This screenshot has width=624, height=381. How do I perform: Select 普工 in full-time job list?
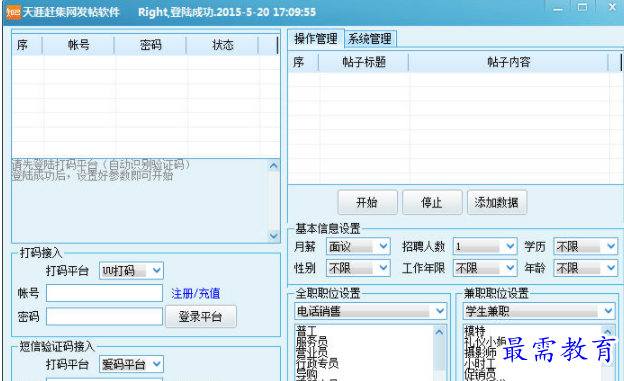tap(306, 330)
